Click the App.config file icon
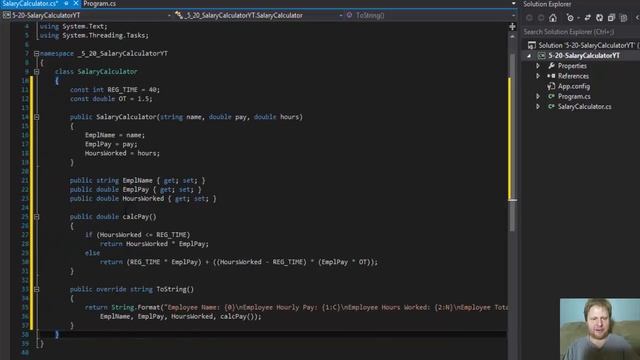Image resolution: width=640 pixels, height=360 pixels. coord(551,86)
